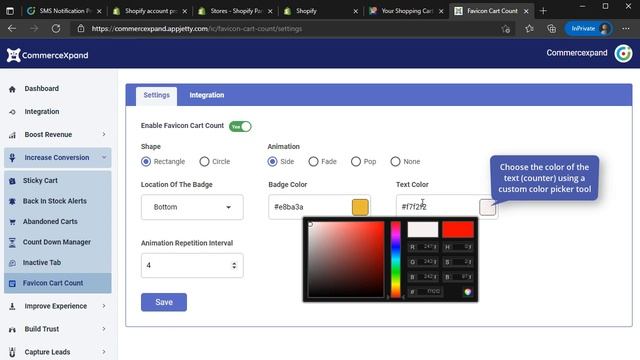This screenshot has width=640, height=360.
Task: Click the browser forward arrow
Action: 34,29
